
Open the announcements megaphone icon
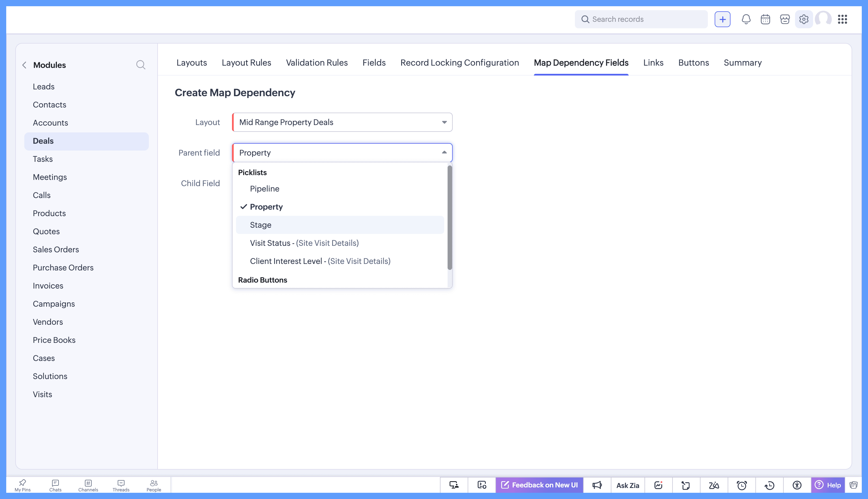tap(597, 485)
